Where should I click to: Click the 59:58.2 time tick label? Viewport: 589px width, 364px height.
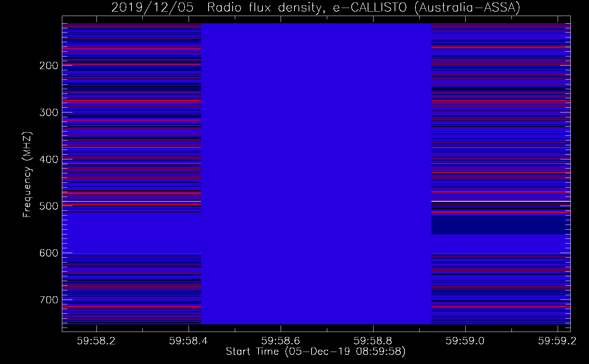96,341
